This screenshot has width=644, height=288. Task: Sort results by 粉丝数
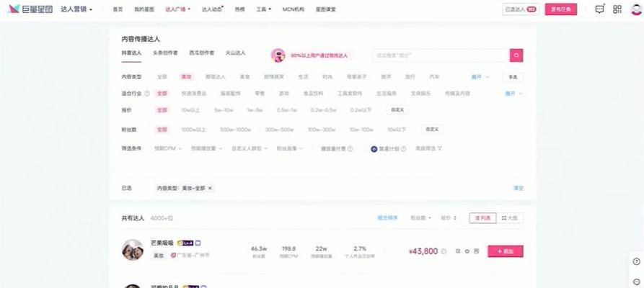(420, 218)
